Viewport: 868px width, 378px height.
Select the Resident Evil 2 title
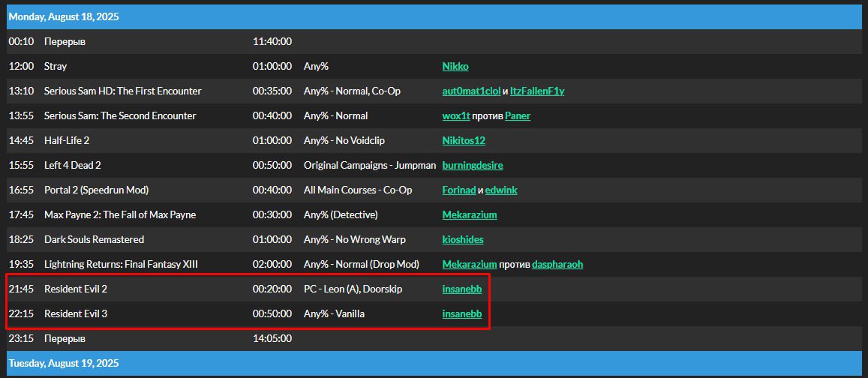76,289
